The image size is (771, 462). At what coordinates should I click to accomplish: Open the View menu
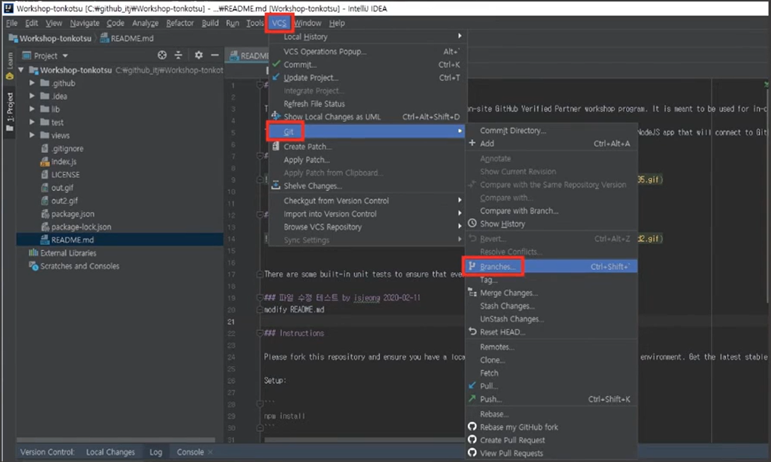pyautogui.click(x=54, y=23)
